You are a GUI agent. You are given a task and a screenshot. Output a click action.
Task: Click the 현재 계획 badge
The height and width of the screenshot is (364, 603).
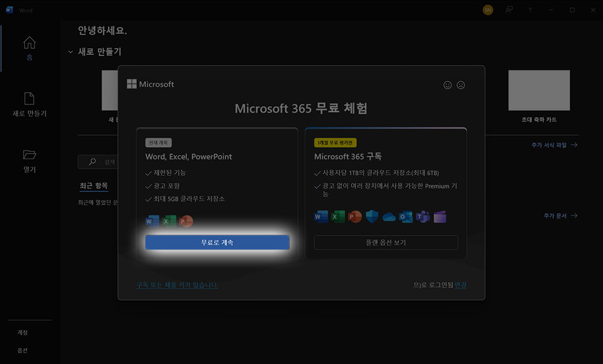coord(159,143)
